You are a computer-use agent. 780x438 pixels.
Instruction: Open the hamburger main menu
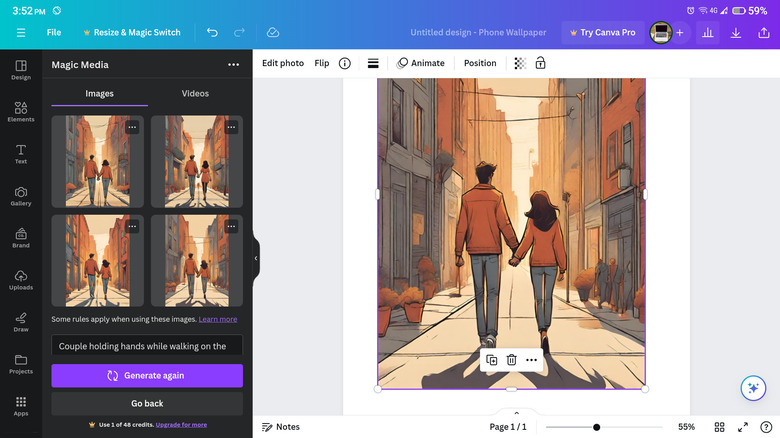[21, 32]
